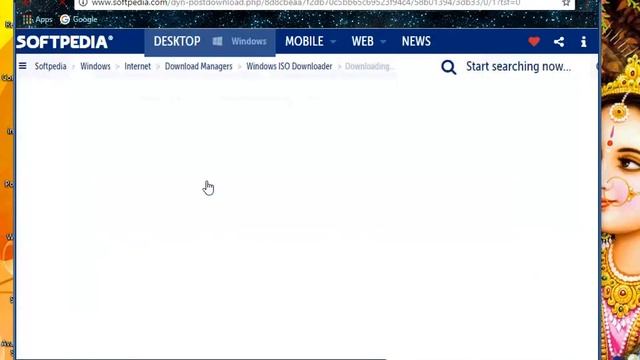Open the MOBILE menu
Image resolution: width=640 pixels, height=360 pixels.
[304, 41]
